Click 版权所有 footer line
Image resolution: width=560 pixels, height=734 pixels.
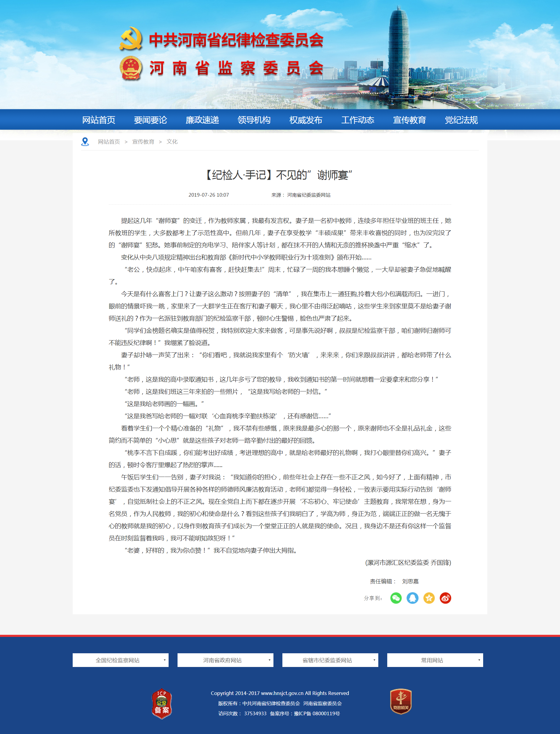tap(280, 703)
